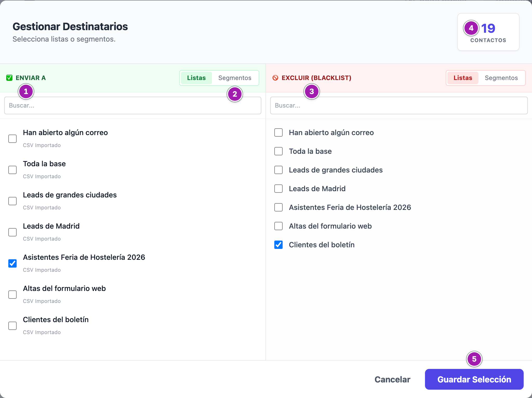Click 'Selecciona listas o segmentos.' subtitle

(64, 39)
